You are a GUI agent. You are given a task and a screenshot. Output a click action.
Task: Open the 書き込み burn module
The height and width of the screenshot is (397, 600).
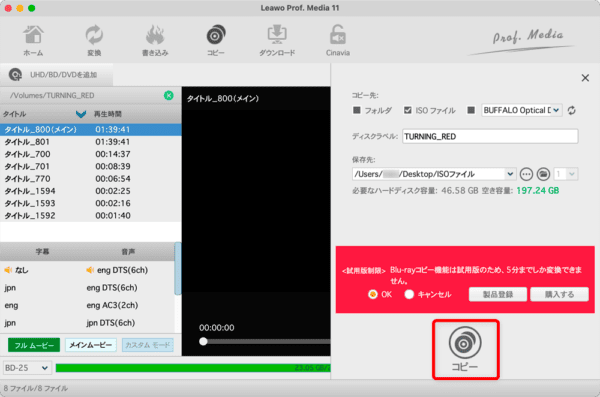[155, 40]
